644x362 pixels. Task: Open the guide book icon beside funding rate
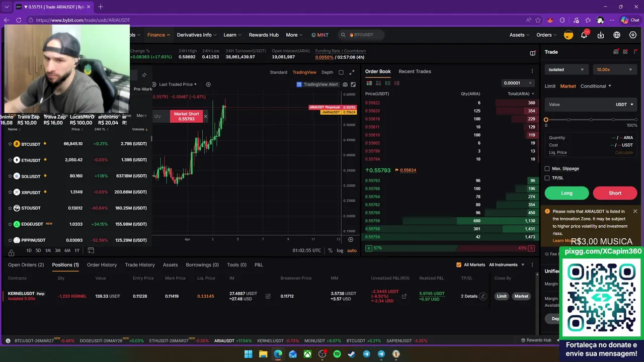pyautogui.click(x=533, y=53)
